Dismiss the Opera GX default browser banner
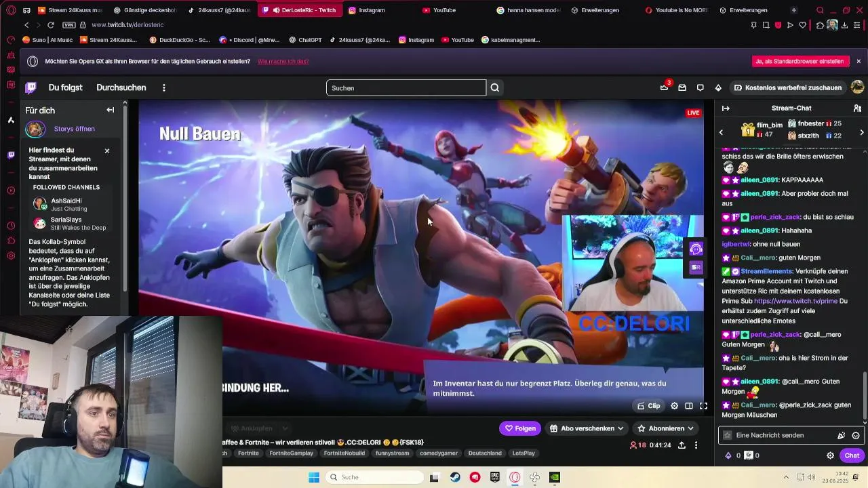This screenshot has height=488, width=868. (859, 61)
